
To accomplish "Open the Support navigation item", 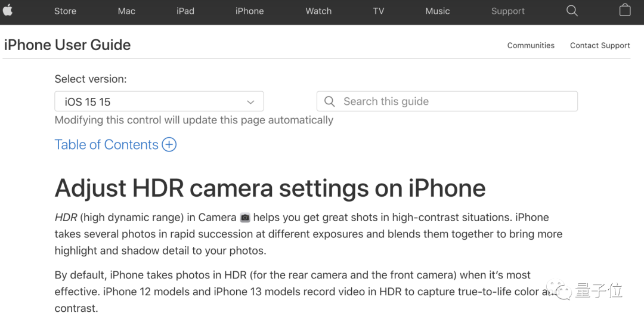I will [507, 11].
